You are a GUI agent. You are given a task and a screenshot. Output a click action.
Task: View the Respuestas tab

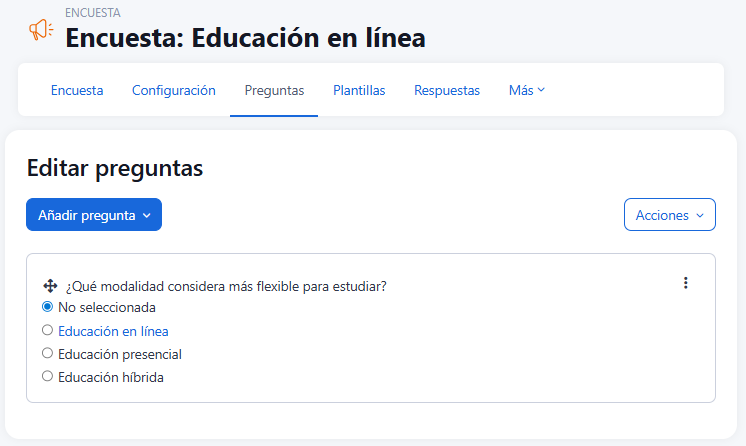[447, 90]
